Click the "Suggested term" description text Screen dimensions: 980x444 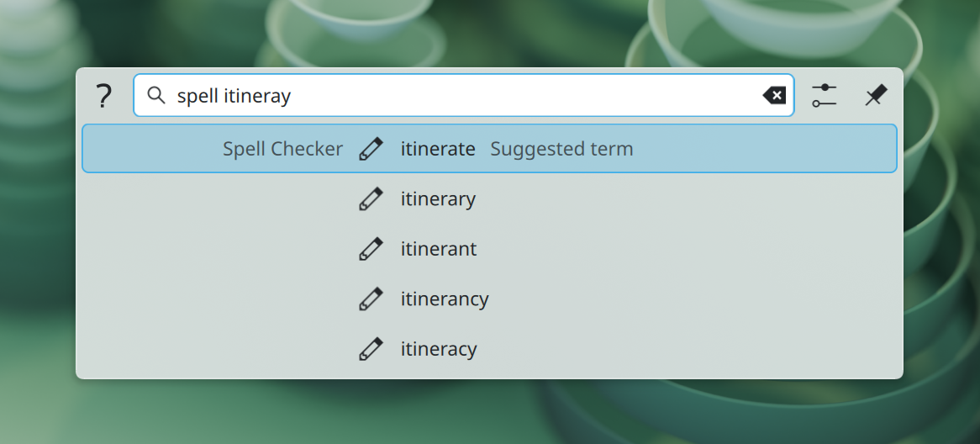(561, 149)
